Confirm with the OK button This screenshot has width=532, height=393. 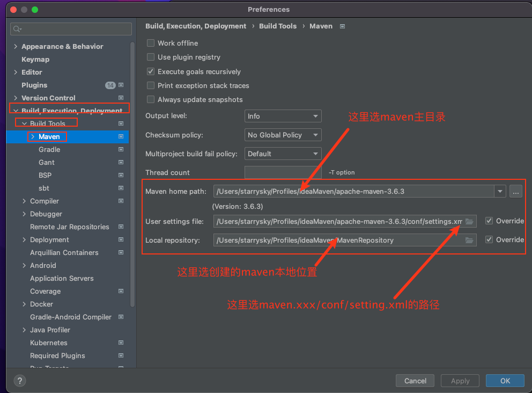505,381
